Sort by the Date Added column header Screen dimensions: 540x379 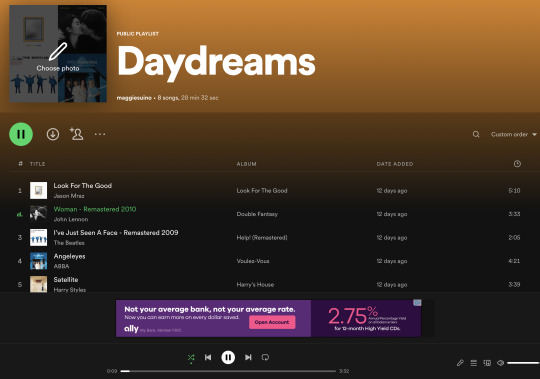(395, 164)
